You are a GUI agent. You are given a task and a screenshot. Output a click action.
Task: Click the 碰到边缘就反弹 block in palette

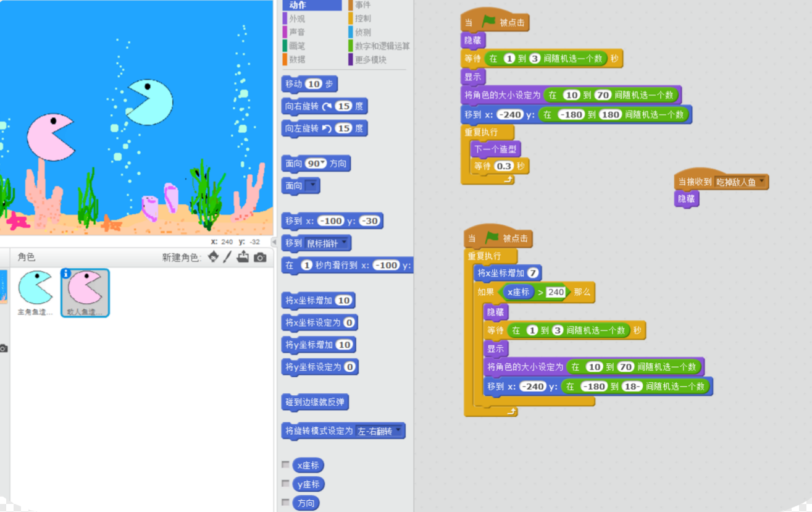click(315, 402)
